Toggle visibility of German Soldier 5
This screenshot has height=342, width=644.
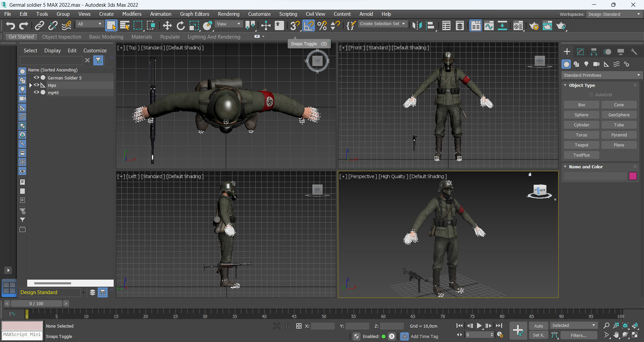[37, 78]
